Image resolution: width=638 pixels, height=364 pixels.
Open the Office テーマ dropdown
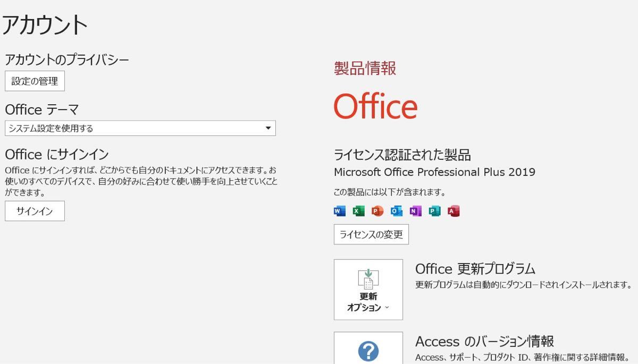(x=140, y=128)
